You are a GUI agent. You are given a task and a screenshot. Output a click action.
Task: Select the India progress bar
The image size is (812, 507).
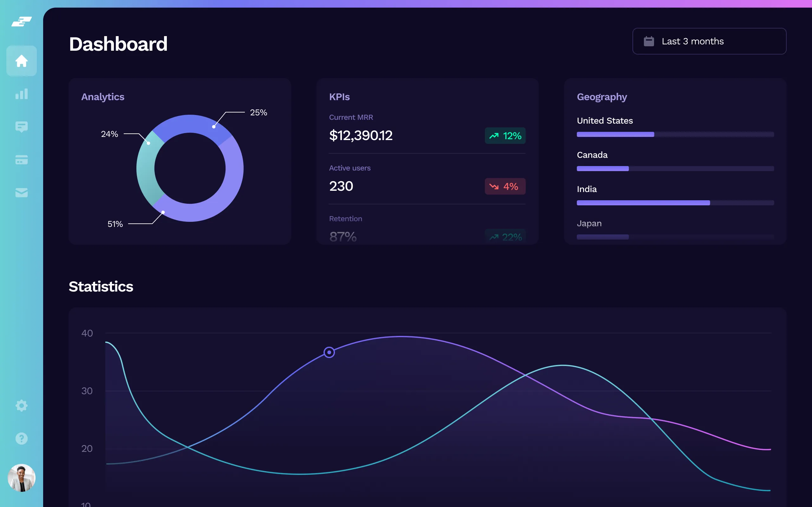pyautogui.click(x=675, y=203)
